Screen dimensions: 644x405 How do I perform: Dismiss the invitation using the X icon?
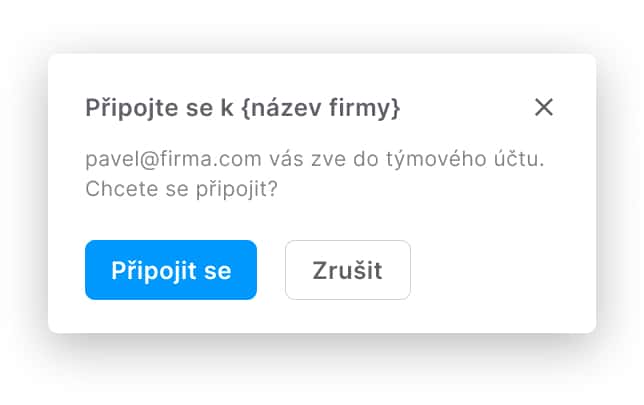[x=544, y=107]
